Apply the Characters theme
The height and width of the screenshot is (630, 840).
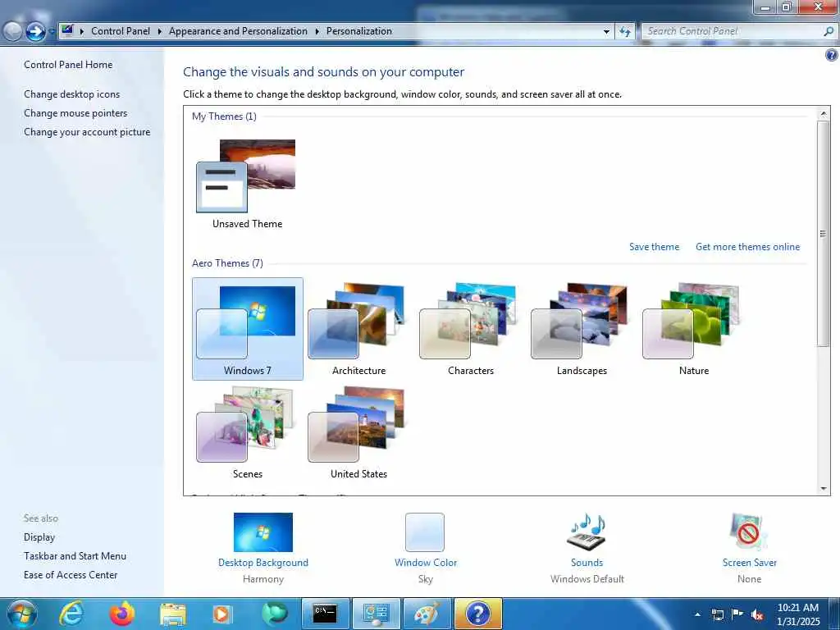(x=470, y=329)
